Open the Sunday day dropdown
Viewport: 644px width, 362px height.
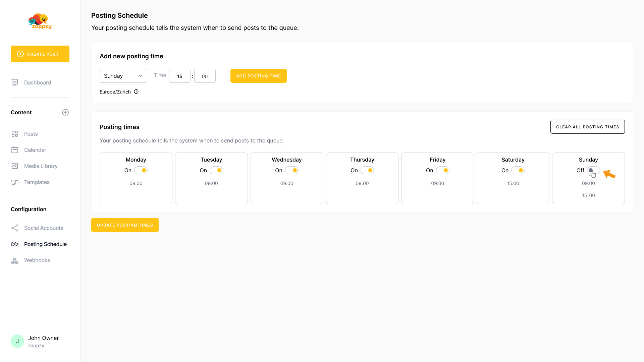(123, 76)
